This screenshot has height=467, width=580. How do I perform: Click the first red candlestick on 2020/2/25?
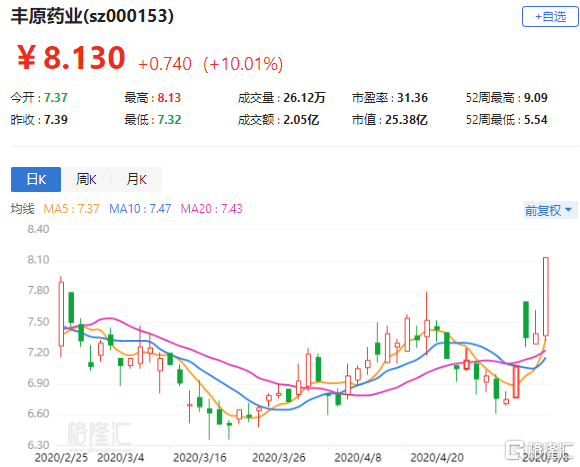point(61,316)
